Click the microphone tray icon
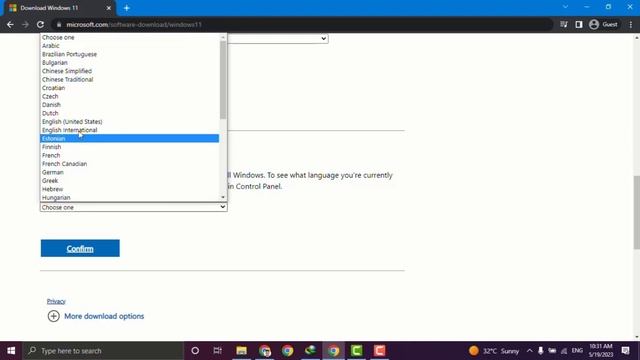This screenshot has height=360, width=640. tap(540, 351)
